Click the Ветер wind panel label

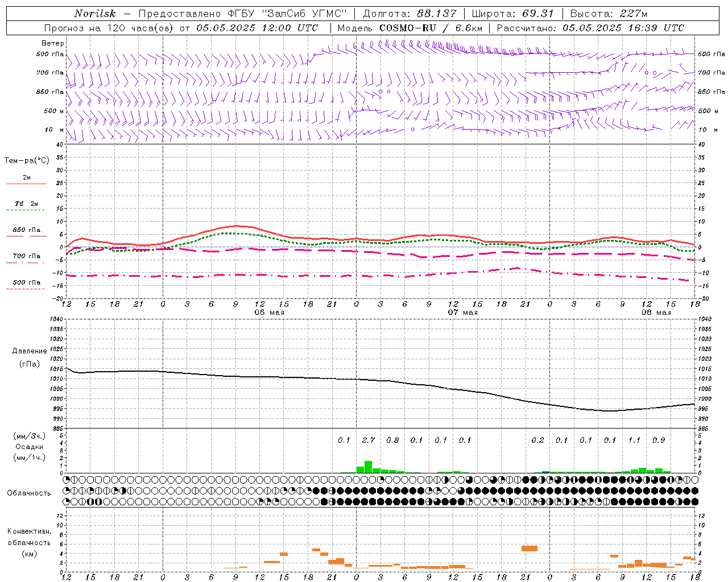(53, 43)
